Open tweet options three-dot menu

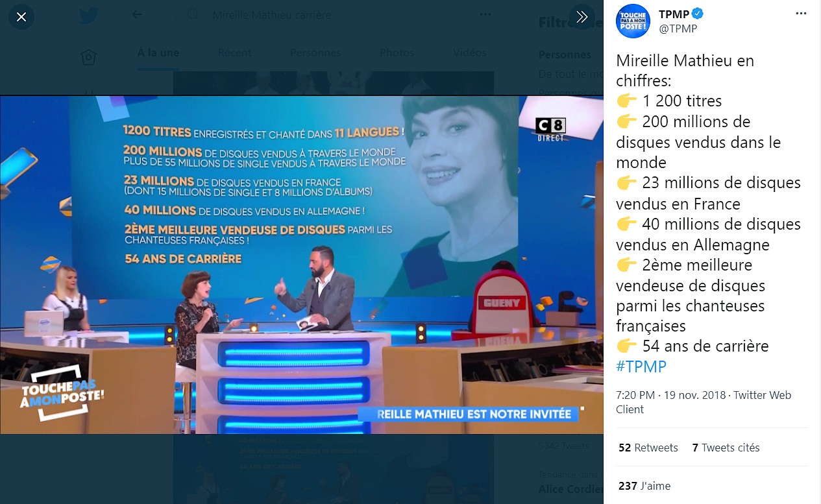pos(802,14)
